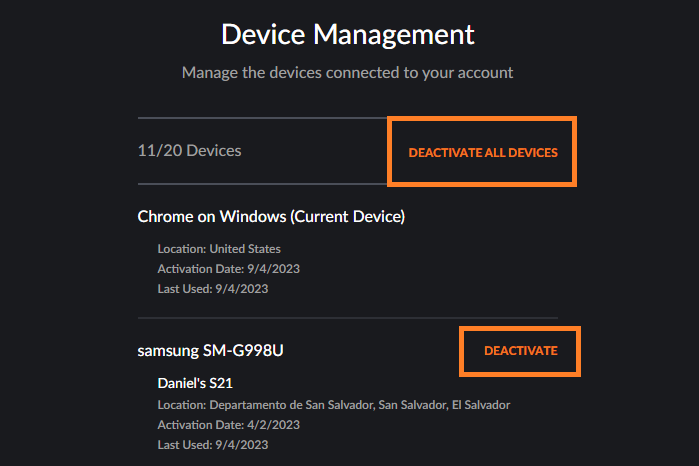Click DEACTIVATE ALL DEVICES button
Screen dimensions: 699x466
click(x=483, y=153)
